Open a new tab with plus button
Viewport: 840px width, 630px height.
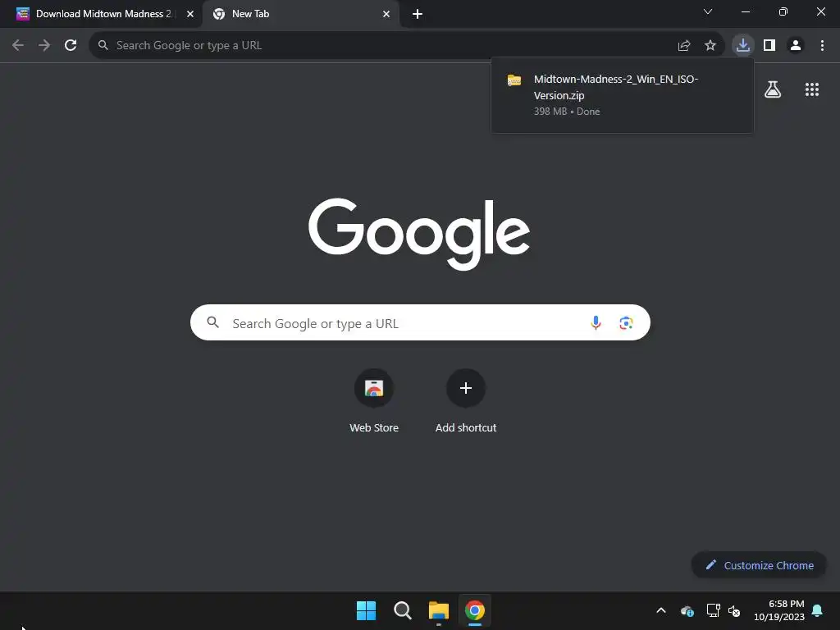coord(418,14)
